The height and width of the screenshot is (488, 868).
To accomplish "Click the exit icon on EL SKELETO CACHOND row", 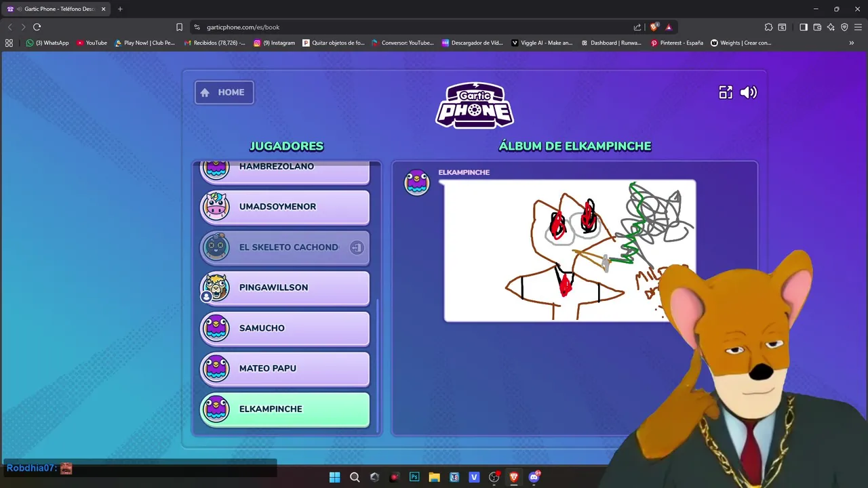I will click(x=356, y=247).
